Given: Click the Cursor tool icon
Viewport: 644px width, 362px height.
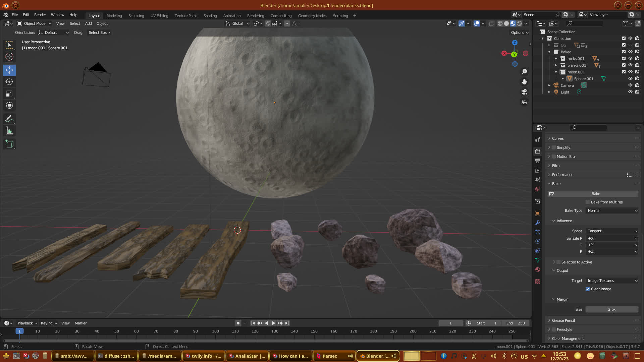Looking at the screenshot, I should point(9,57).
